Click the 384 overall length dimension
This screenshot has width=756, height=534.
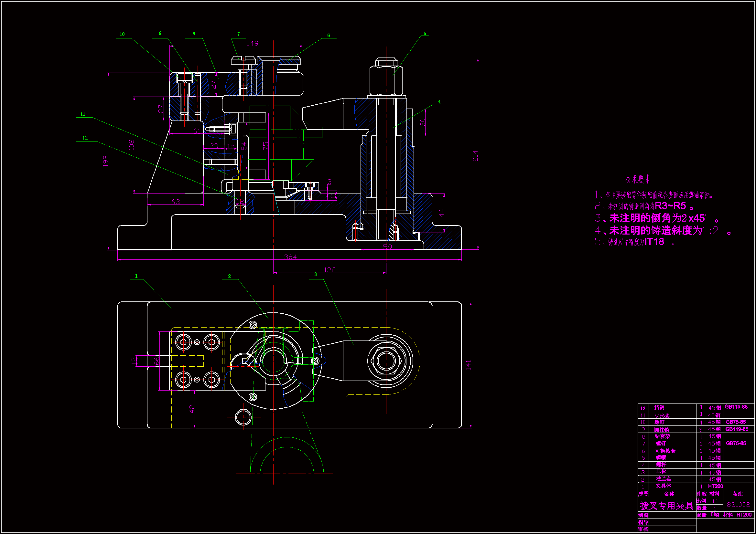pos(290,257)
